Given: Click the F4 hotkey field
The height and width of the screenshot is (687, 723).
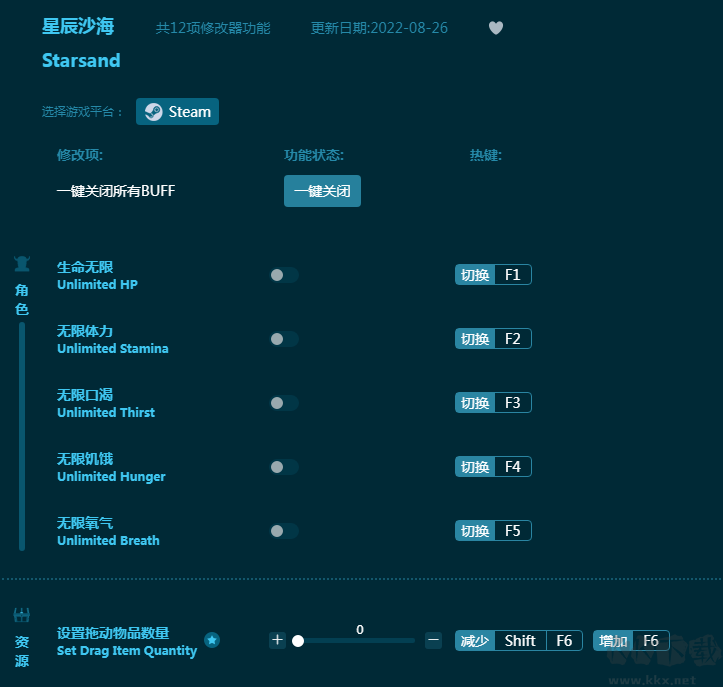Looking at the screenshot, I should pos(513,467).
